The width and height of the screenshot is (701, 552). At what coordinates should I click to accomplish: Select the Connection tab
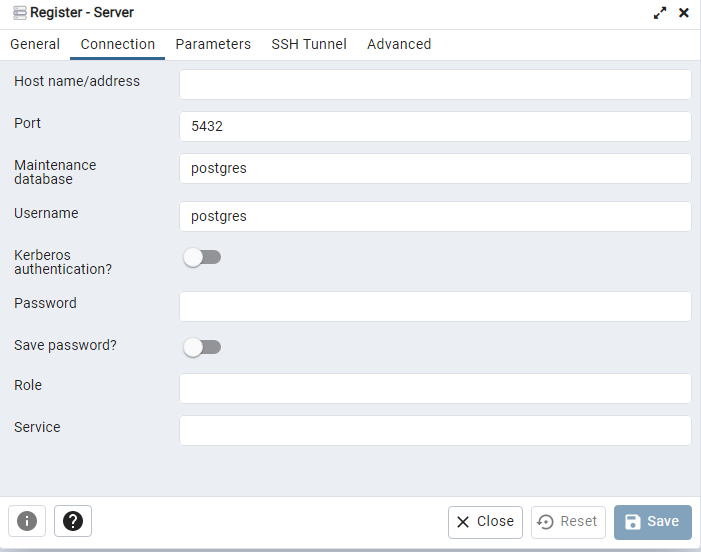pyautogui.click(x=118, y=44)
